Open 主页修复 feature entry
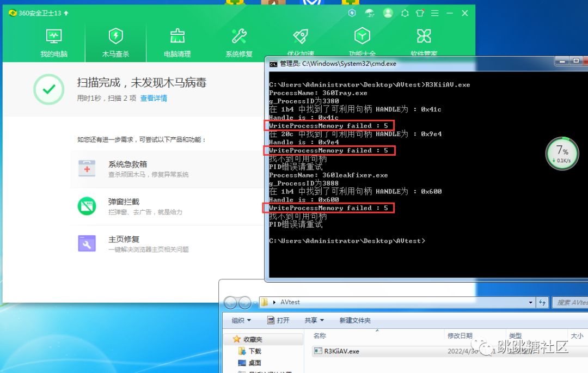588x373 pixels. pos(167,243)
